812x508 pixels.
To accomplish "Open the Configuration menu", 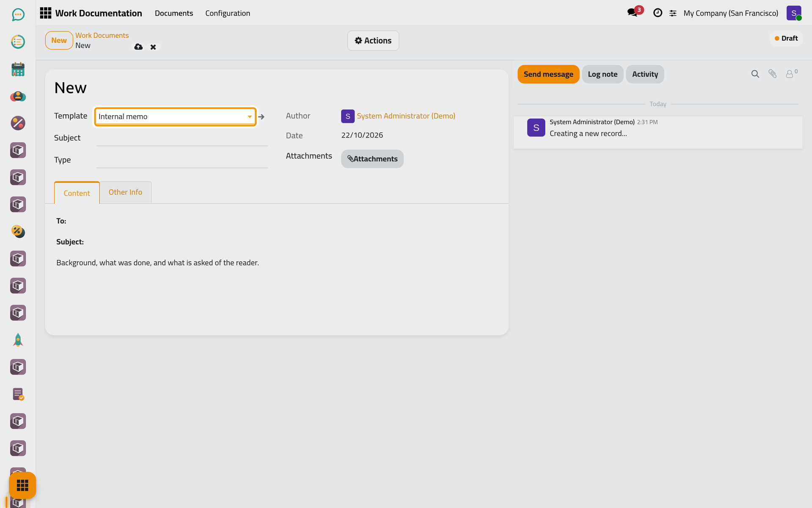I will click(x=228, y=13).
